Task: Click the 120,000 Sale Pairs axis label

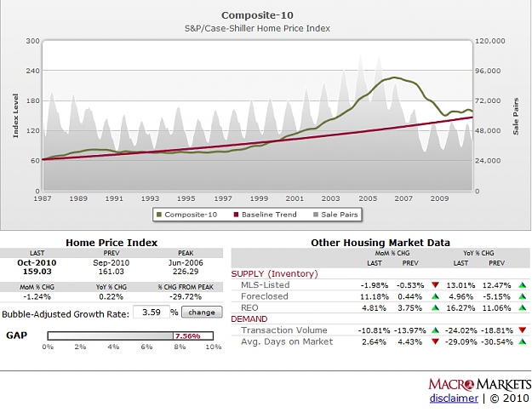Action: [490, 41]
